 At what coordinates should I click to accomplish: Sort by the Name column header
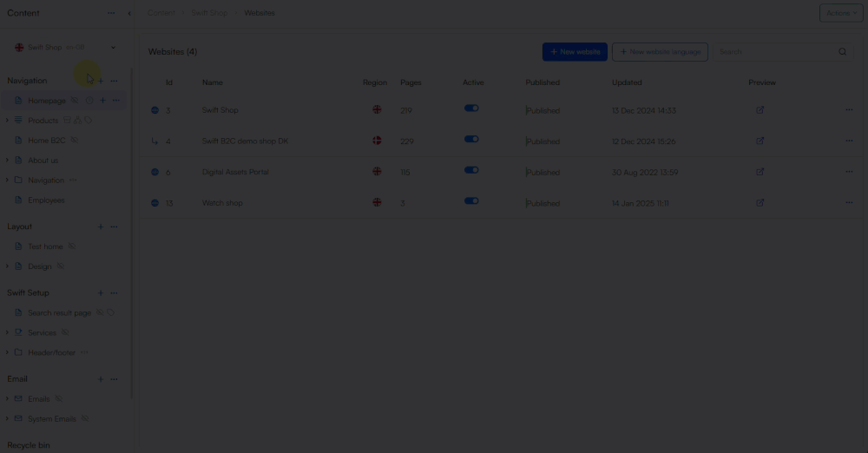click(x=212, y=82)
